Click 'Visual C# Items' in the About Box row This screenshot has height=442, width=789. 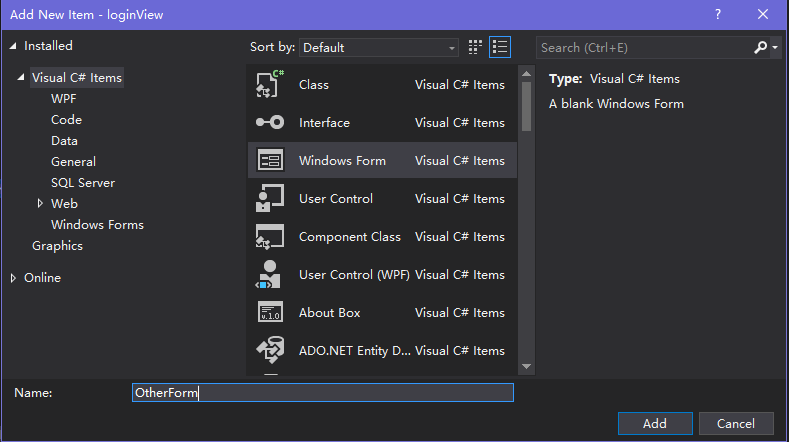(460, 313)
